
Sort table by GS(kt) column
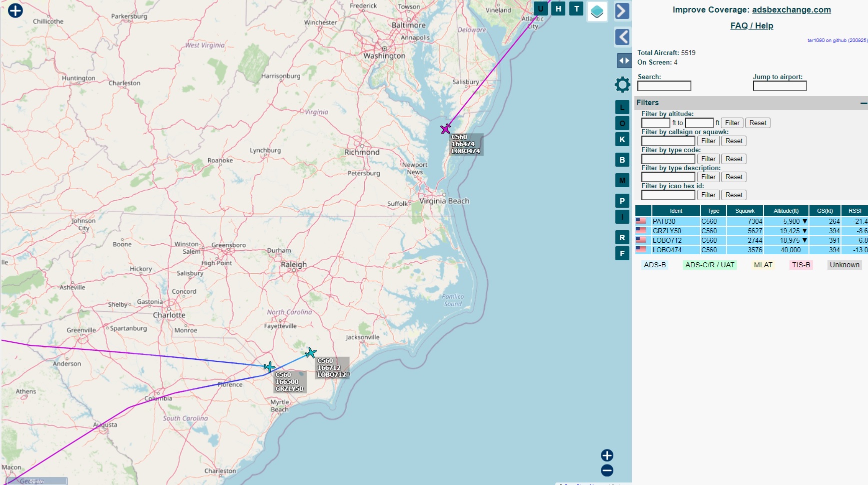pyautogui.click(x=825, y=211)
